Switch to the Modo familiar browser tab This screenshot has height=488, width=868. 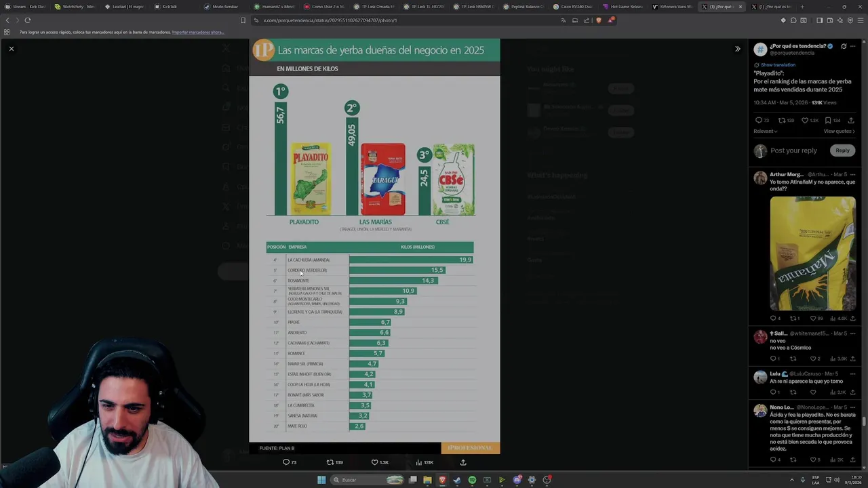(x=224, y=7)
